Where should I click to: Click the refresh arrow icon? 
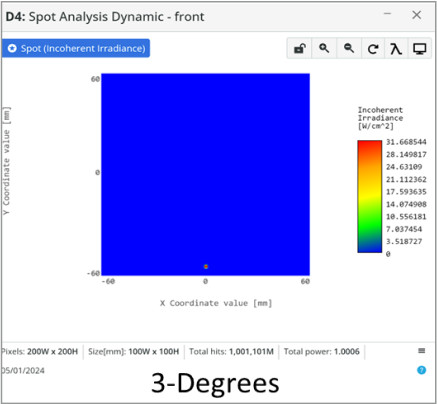click(x=373, y=49)
